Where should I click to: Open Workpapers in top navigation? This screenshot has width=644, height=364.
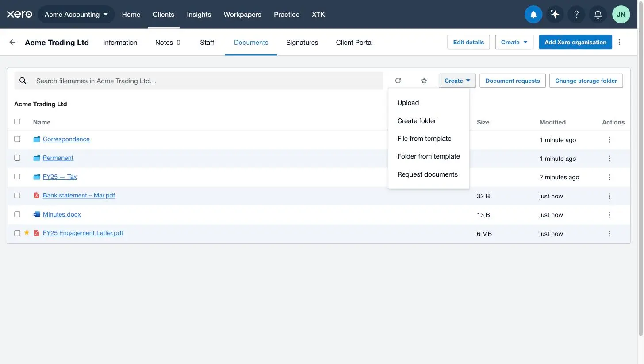tap(242, 14)
